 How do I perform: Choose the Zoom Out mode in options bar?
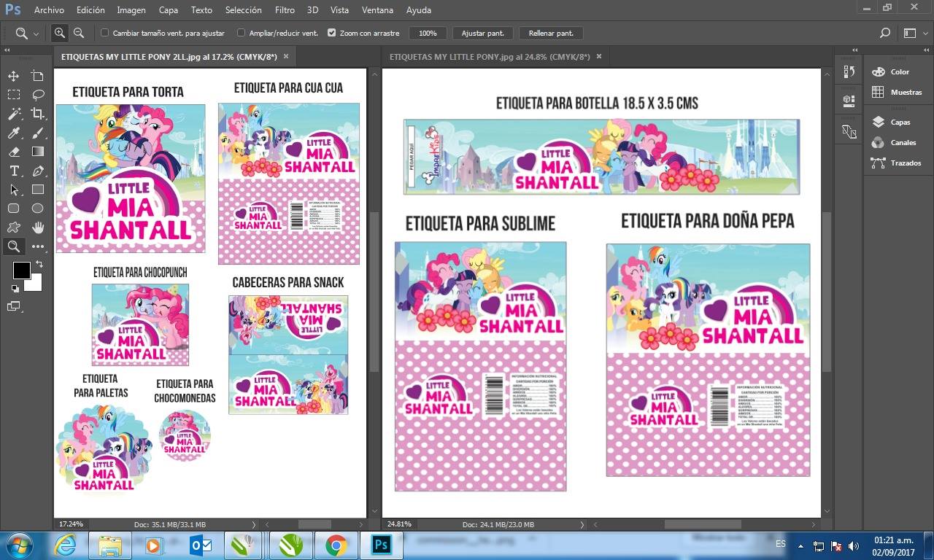(79, 33)
